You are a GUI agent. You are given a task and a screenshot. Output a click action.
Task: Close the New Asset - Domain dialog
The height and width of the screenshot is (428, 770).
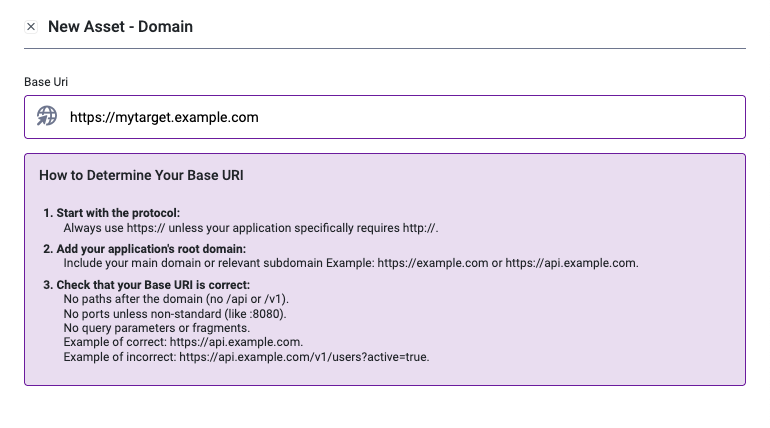[31, 27]
